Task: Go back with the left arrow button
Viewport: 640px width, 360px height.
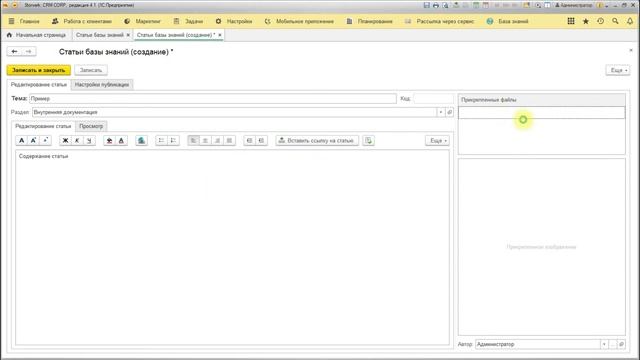Action: pyautogui.click(x=14, y=51)
